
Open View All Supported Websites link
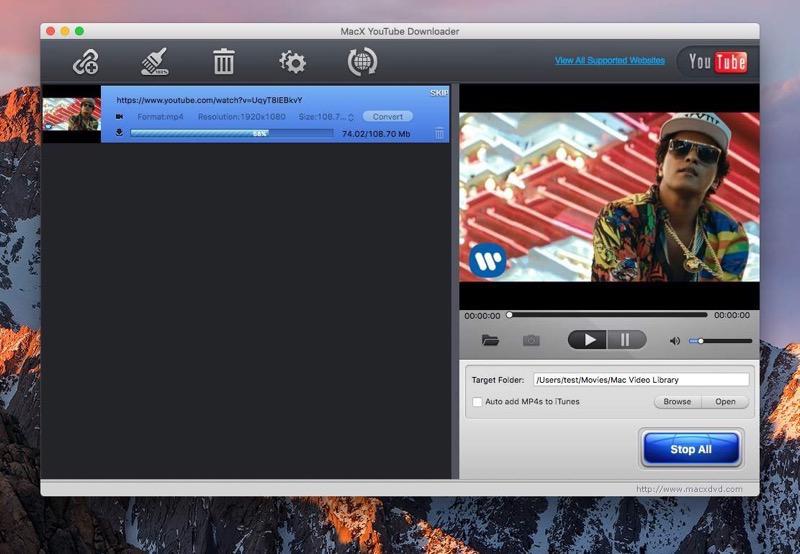(x=610, y=60)
